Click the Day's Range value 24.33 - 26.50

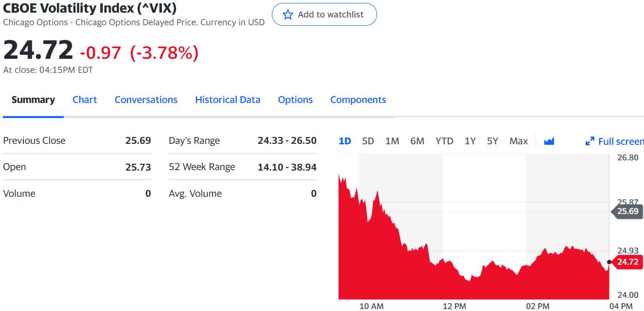point(287,140)
